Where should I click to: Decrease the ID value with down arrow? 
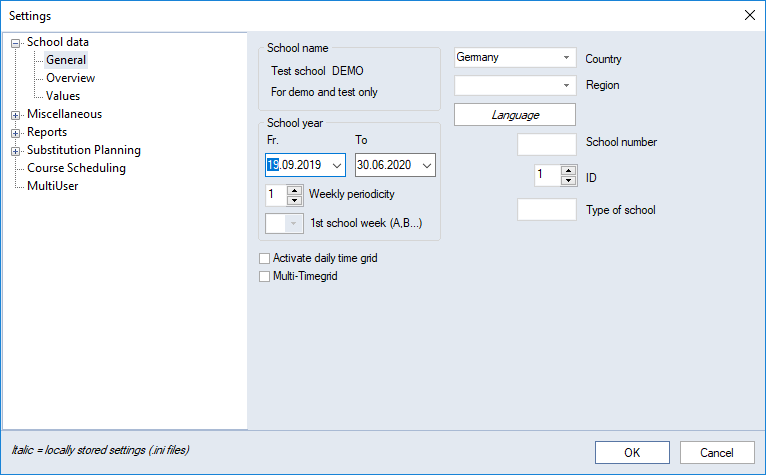568,180
